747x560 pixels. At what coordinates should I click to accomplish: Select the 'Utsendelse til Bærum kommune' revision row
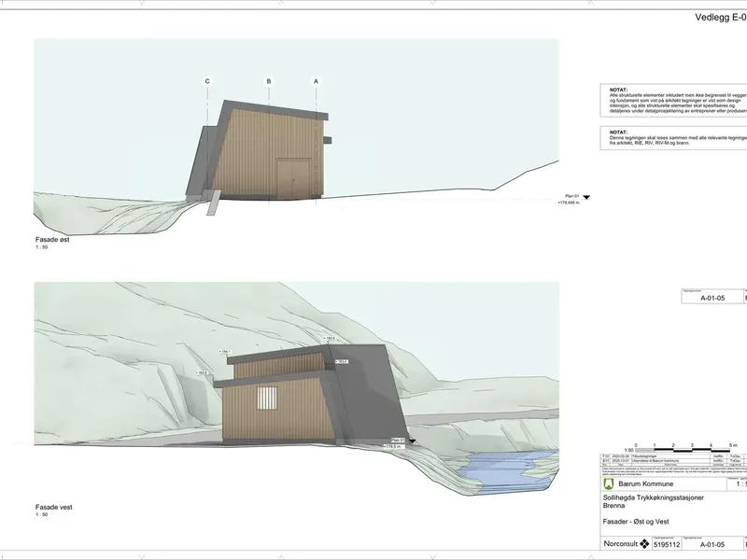(673, 461)
